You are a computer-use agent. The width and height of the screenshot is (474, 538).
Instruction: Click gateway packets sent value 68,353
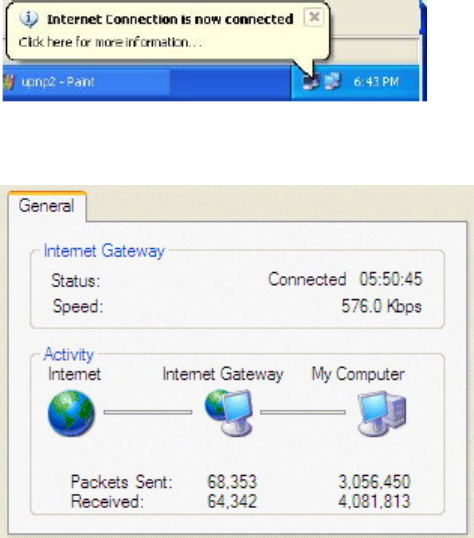point(232,482)
